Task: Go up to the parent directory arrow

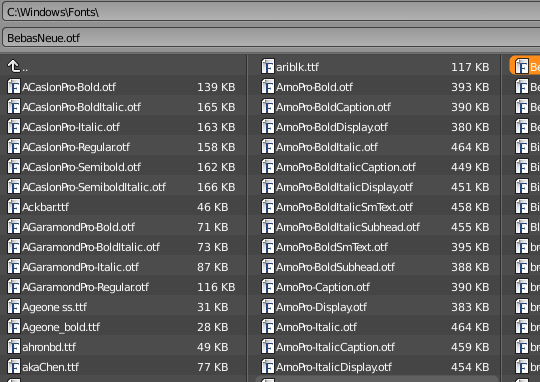Action: [x=14, y=66]
